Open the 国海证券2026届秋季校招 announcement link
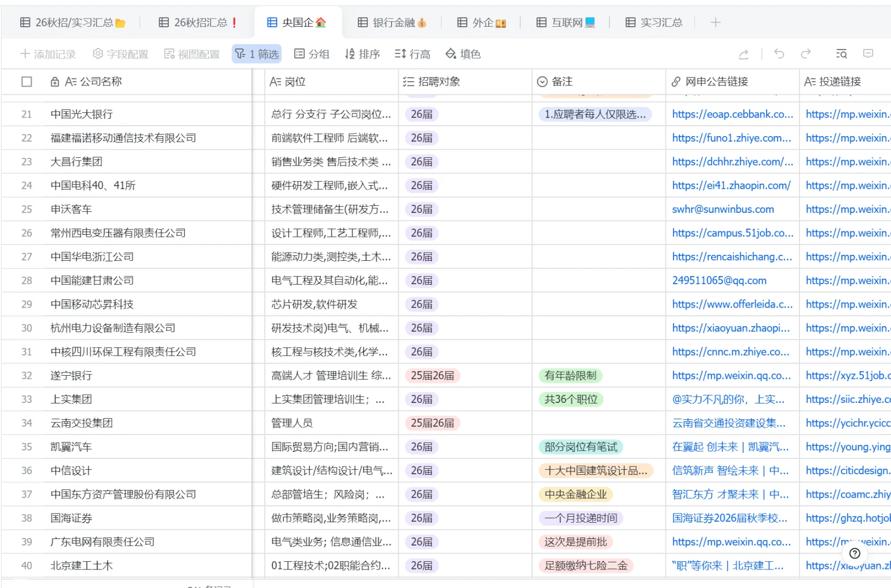This screenshot has height=588, width=891. [730, 518]
